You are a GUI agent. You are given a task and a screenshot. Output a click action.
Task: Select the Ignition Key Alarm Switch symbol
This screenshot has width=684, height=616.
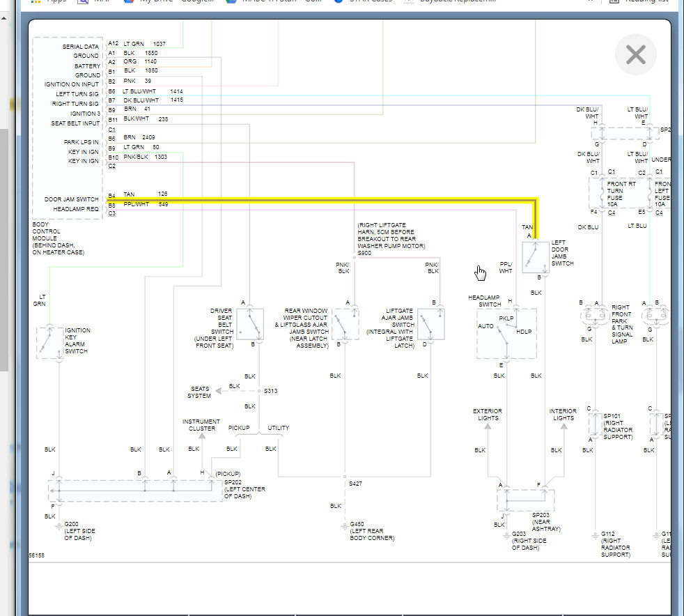(x=50, y=342)
